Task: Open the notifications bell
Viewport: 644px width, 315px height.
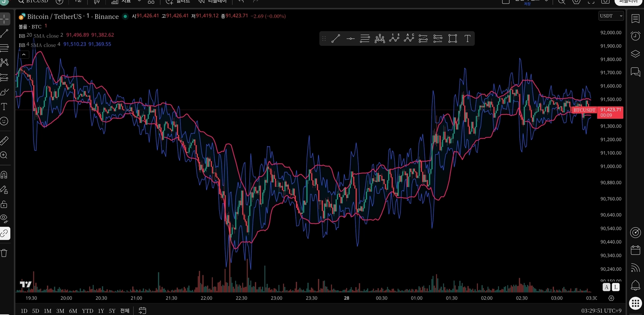Action: tap(635, 285)
